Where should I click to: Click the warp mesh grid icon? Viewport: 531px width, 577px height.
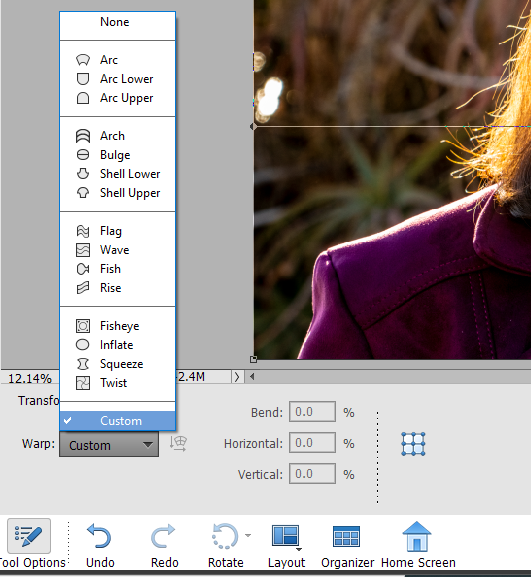click(413, 444)
